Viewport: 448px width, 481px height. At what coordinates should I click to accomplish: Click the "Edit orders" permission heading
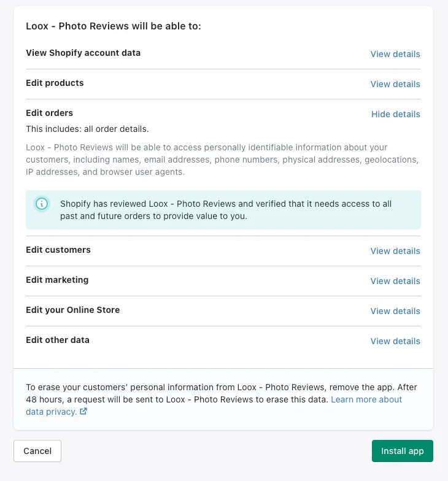tap(49, 113)
